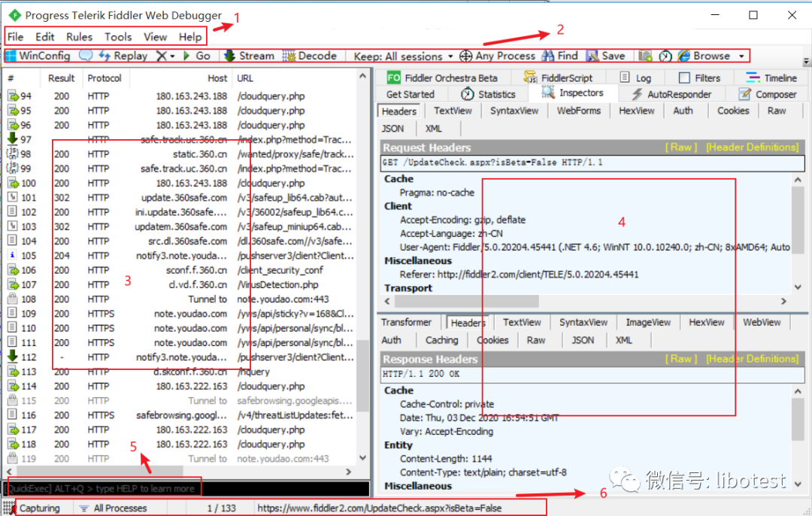Viewport: 812px width, 516px height.
Task: Open the Remove sessions dropdown arrow
Action: click(172, 56)
